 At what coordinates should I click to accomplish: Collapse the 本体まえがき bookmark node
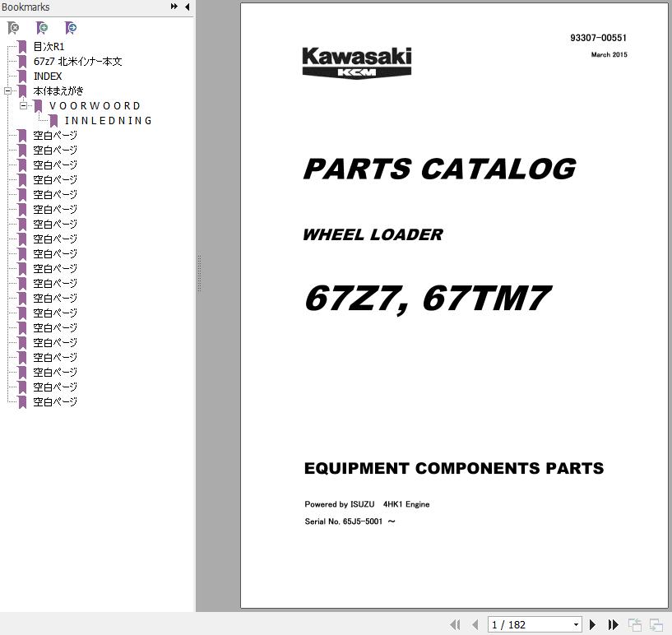pos(7,90)
